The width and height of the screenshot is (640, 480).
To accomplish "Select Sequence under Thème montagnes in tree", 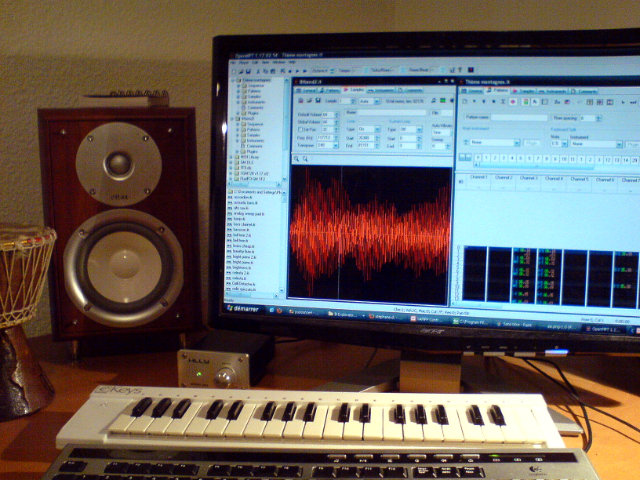I will pyautogui.click(x=256, y=86).
